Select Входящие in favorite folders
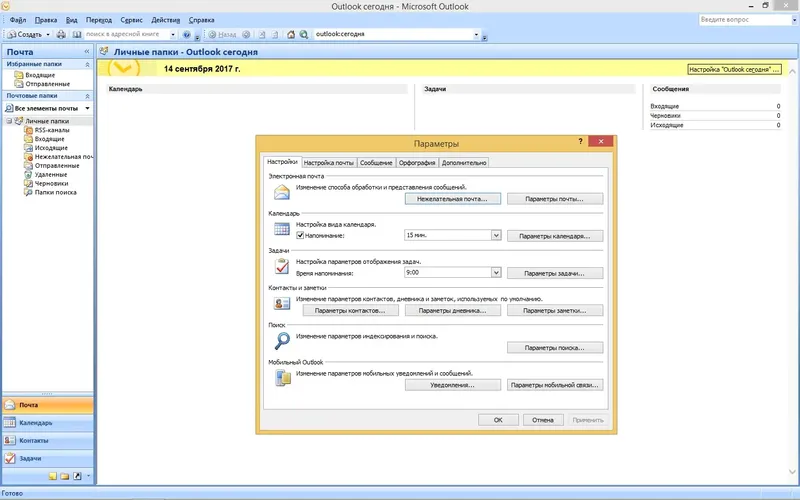 click(x=40, y=75)
